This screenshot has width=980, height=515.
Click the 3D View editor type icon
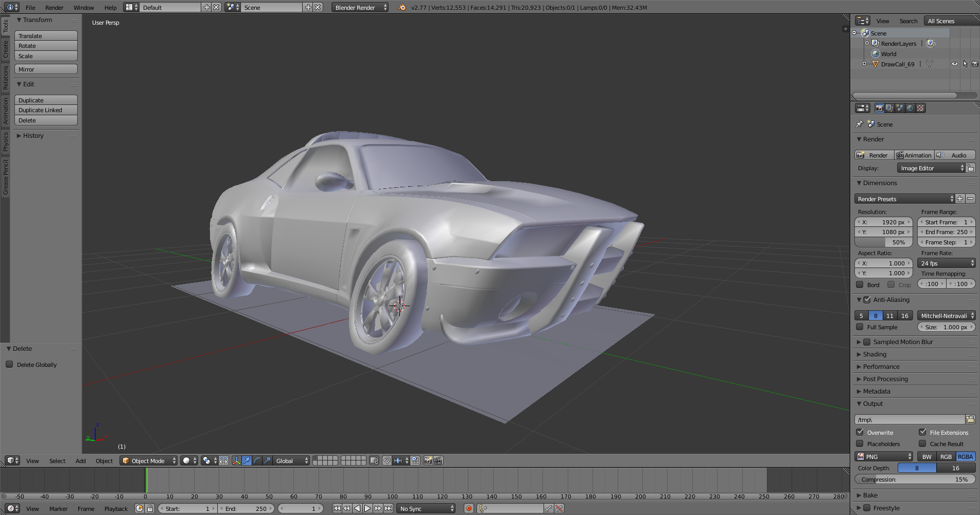click(12, 460)
